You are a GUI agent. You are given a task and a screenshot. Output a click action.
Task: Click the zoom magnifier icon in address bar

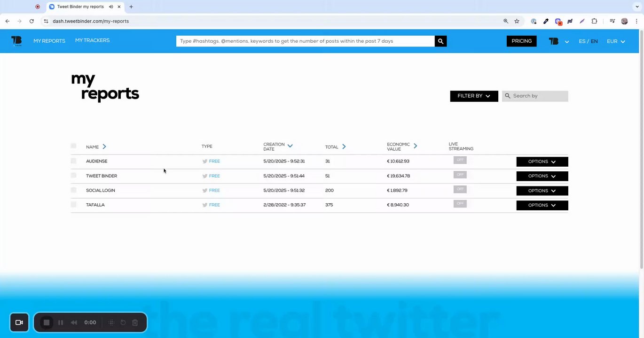[506, 21]
